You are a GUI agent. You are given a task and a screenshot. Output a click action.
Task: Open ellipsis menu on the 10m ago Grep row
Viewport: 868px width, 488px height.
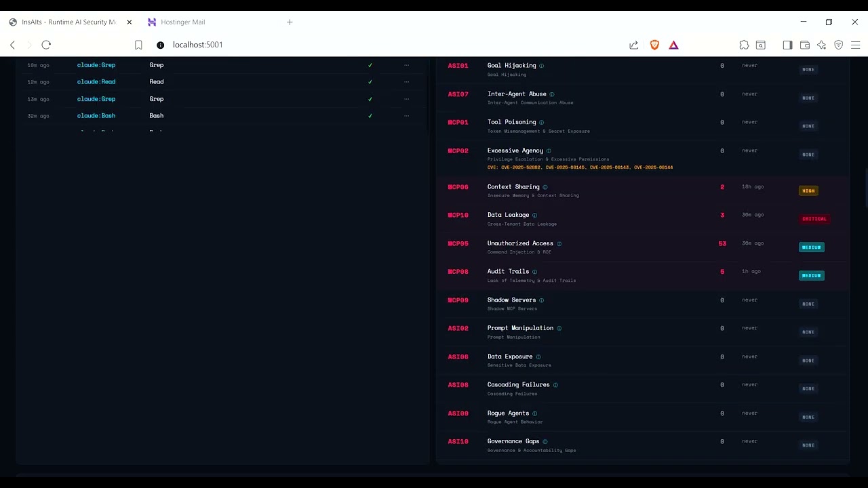click(406, 65)
